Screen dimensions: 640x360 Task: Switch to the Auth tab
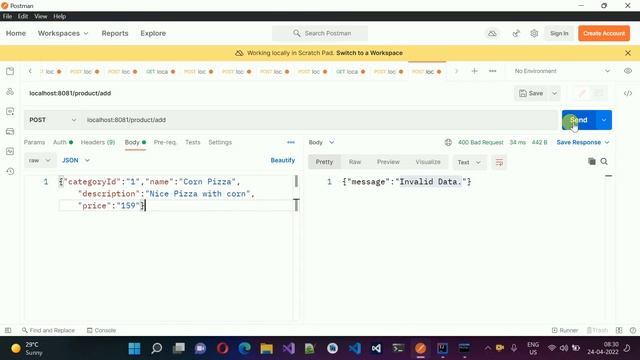[x=63, y=142]
